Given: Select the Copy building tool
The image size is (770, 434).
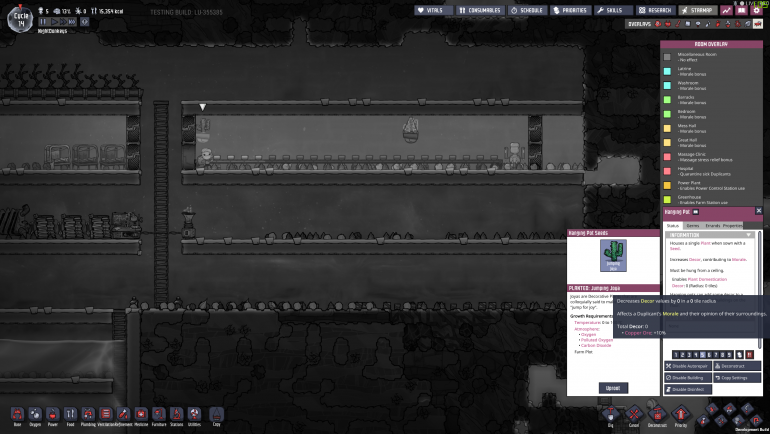Looking at the screenshot, I should (217, 414).
